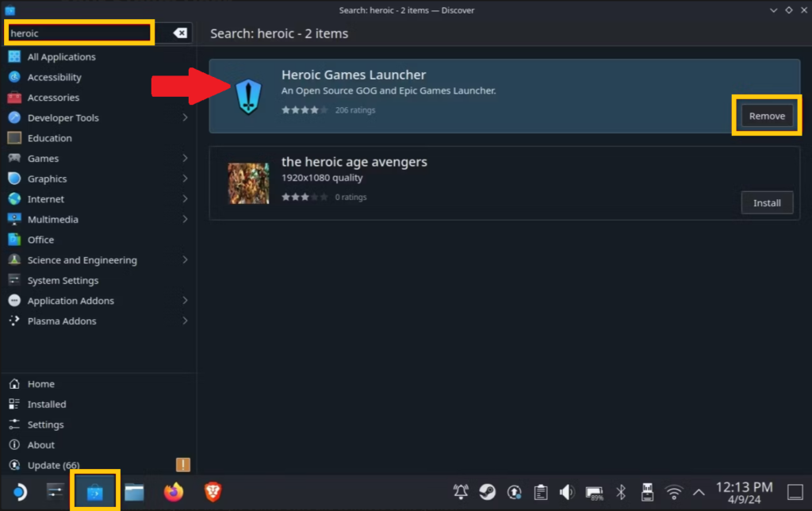Click the Heroic Games Launcher shield icon
The height and width of the screenshot is (511, 812).
click(x=248, y=96)
